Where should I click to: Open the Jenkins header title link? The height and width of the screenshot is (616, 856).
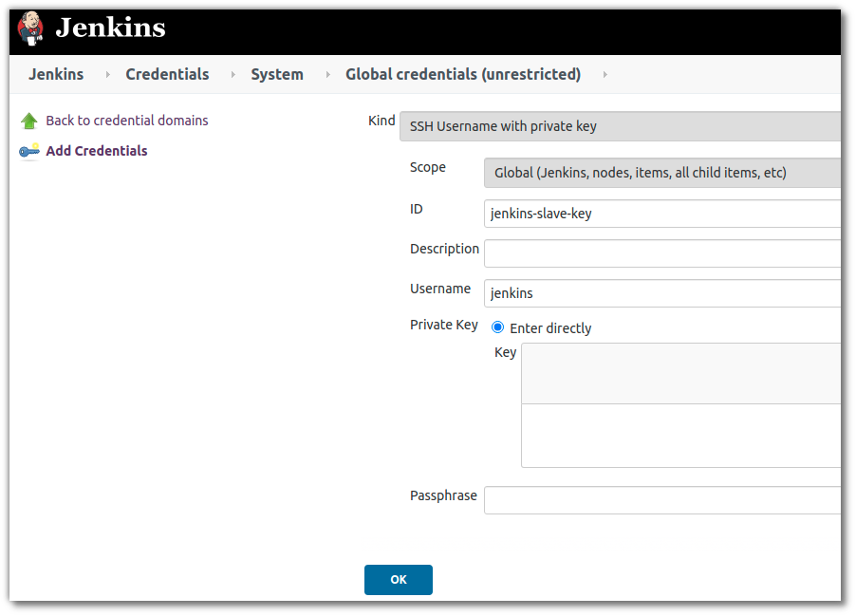tap(110, 28)
